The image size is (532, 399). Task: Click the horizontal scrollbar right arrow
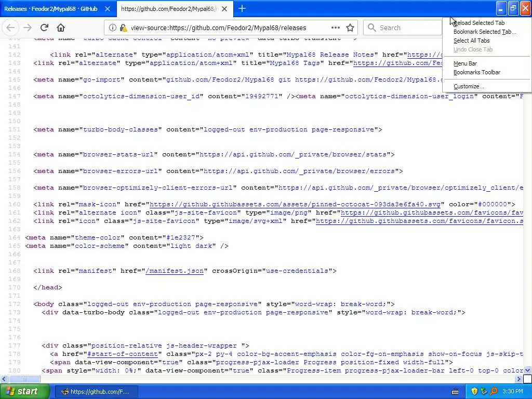point(519,379)
